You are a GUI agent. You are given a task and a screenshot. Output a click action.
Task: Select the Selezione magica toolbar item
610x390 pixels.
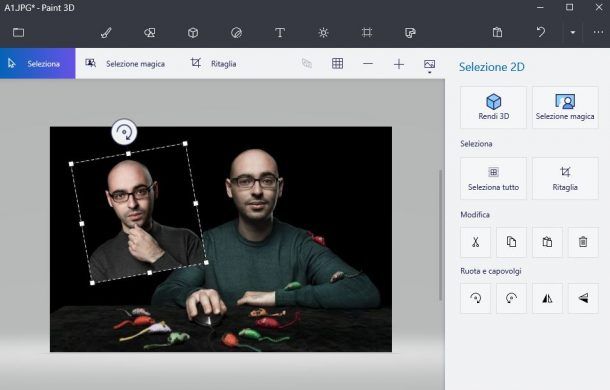pos(125,63)
